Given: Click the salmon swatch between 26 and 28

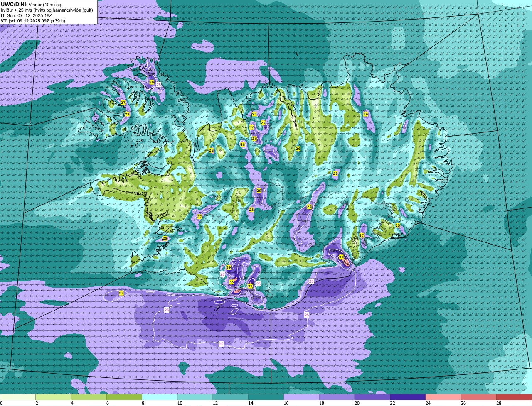Looking at the screenshot, I should tap(479, 397).
